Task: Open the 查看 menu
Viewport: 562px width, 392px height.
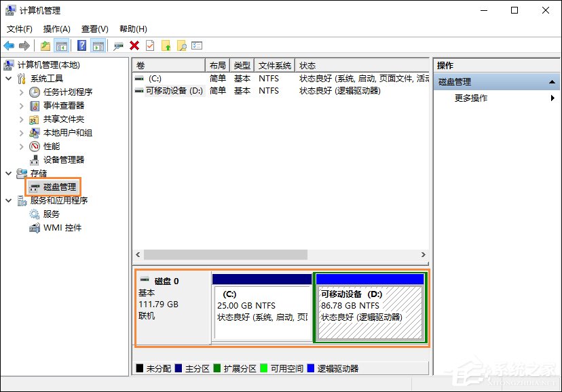Action: pos(94,29)
